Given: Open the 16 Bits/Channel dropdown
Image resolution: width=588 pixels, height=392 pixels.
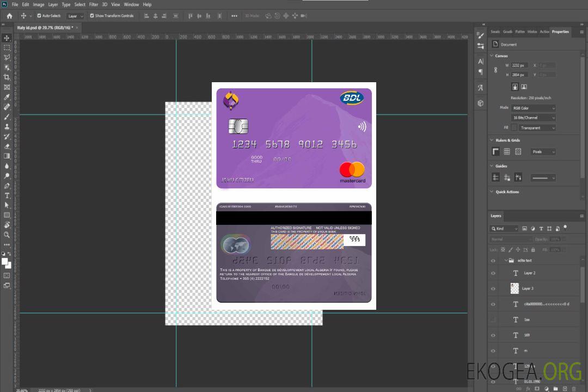Looking at the screenshot, I should (533, 118).
